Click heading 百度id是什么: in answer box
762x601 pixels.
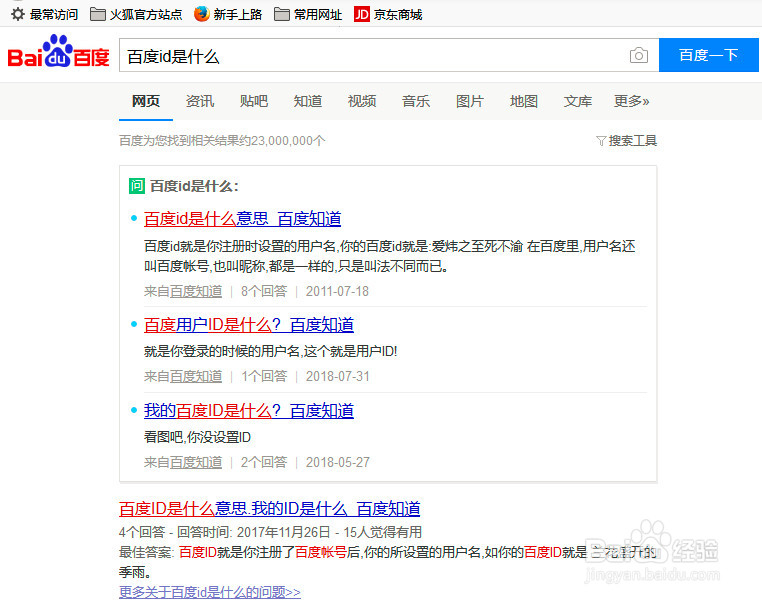pos(194,186)
